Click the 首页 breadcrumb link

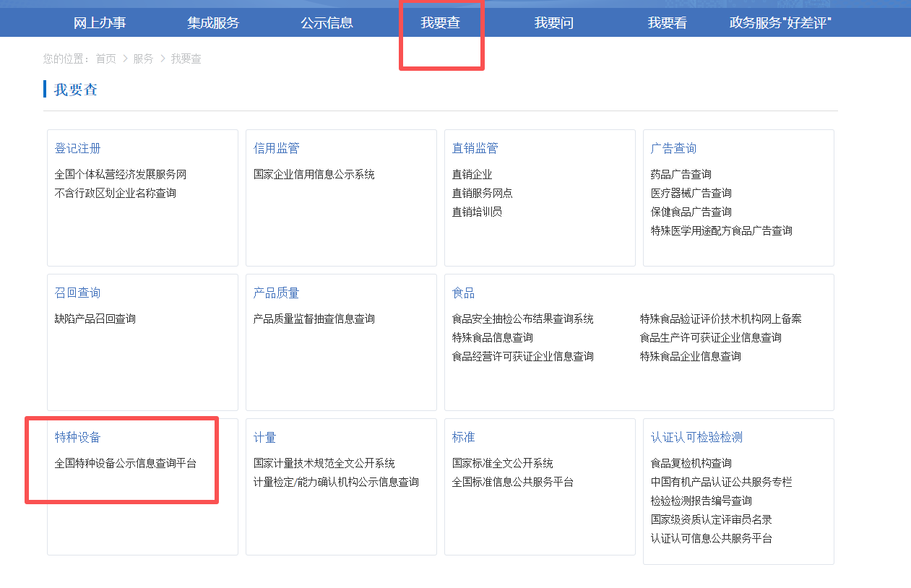(105, 59)
